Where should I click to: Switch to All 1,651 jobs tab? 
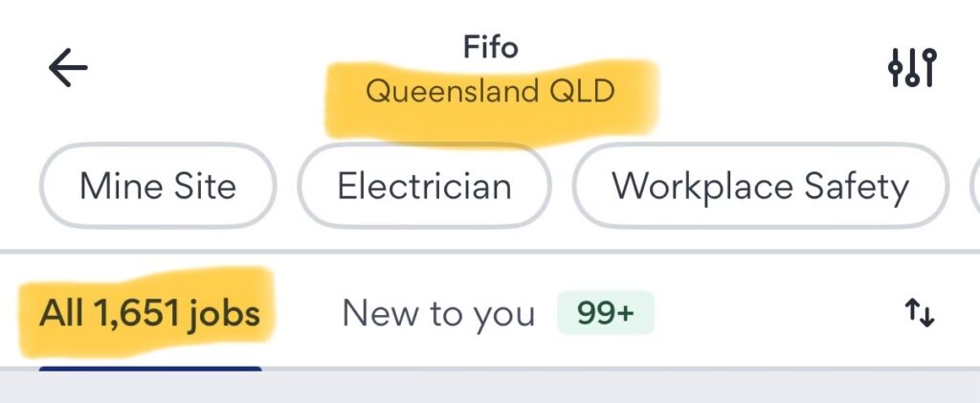tap(150, 313)
